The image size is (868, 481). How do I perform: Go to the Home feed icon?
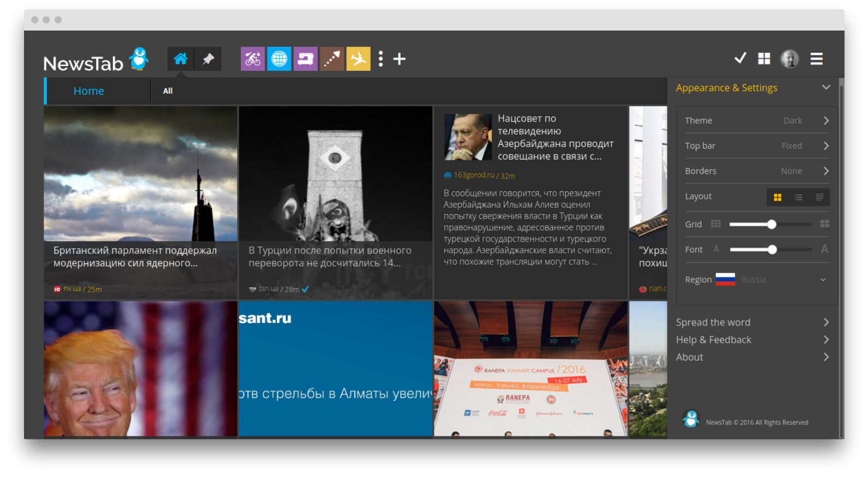click(x=181, y=59)
